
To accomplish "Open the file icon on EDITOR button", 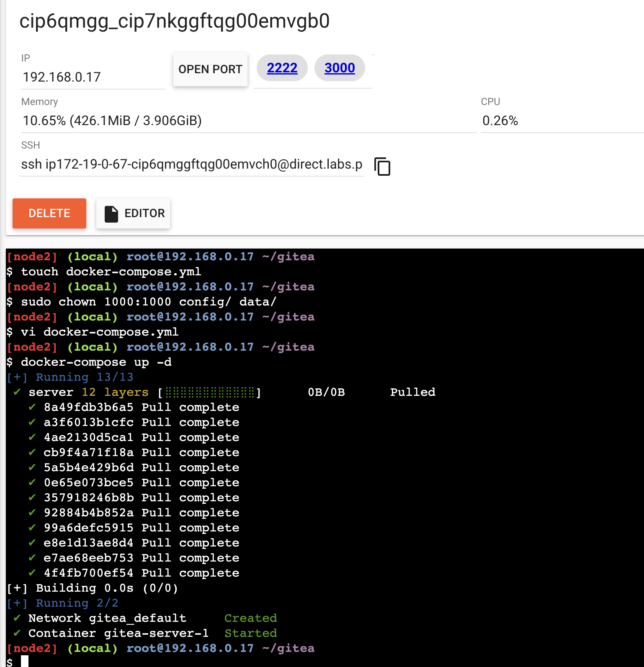I will coord(111,214).
